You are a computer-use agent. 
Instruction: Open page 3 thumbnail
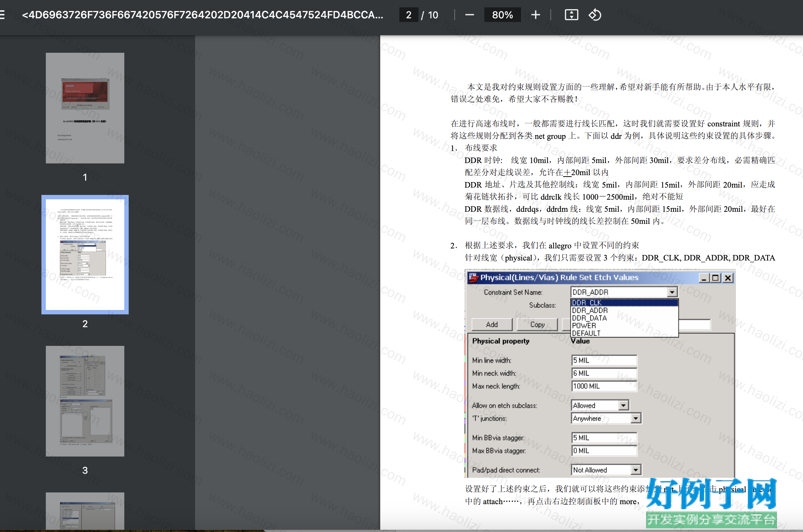tap(85, 401)
